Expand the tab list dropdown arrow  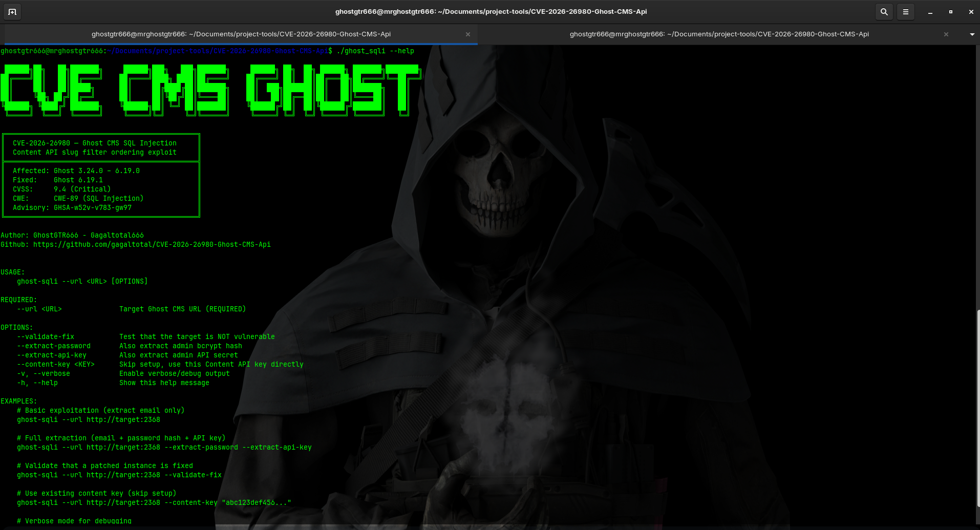pos(972,34)
